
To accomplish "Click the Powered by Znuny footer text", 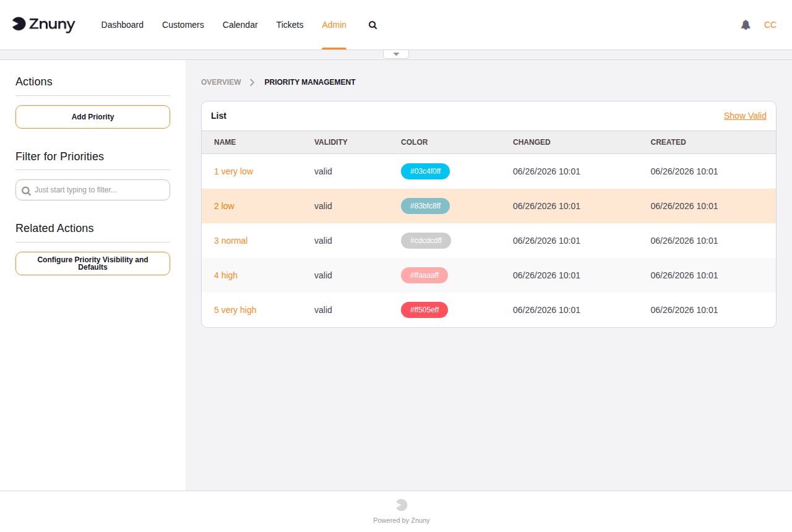I will point(402,520).
